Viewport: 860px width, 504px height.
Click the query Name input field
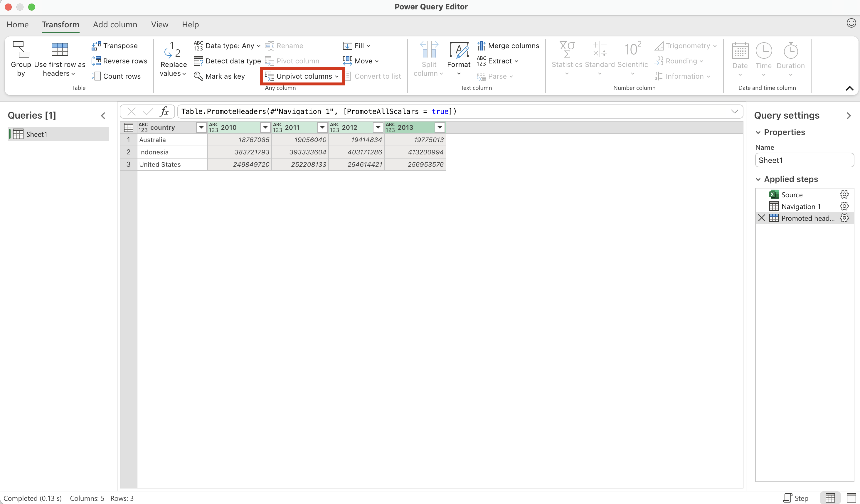click(x=804, y=160)
